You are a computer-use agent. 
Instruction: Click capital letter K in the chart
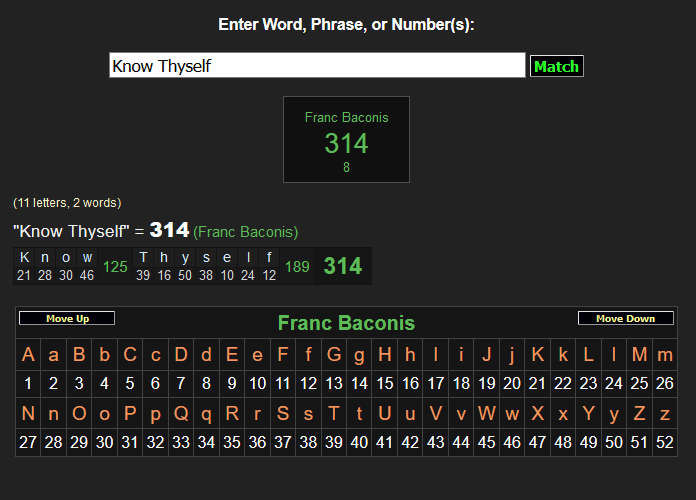tap(538, 354)
